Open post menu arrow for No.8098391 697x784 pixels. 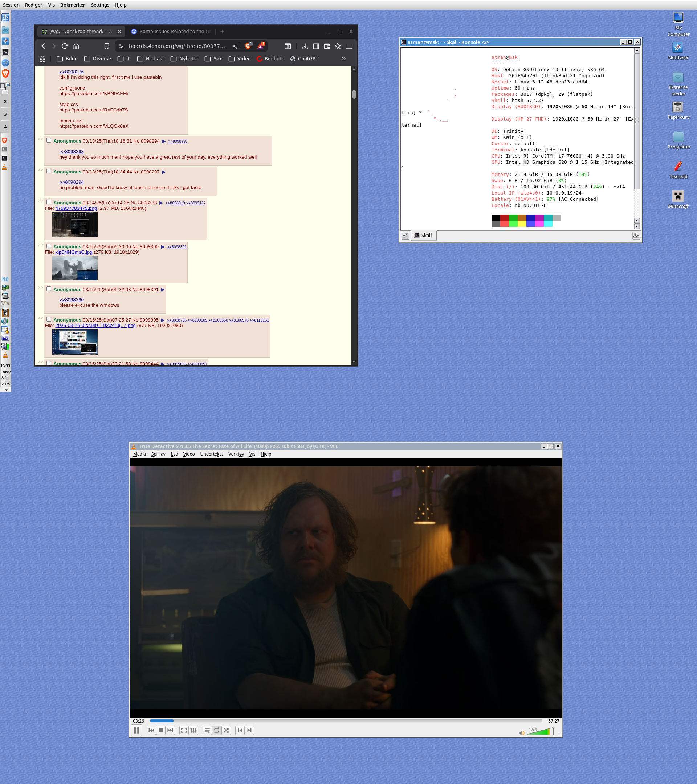[x=163, y=290]
